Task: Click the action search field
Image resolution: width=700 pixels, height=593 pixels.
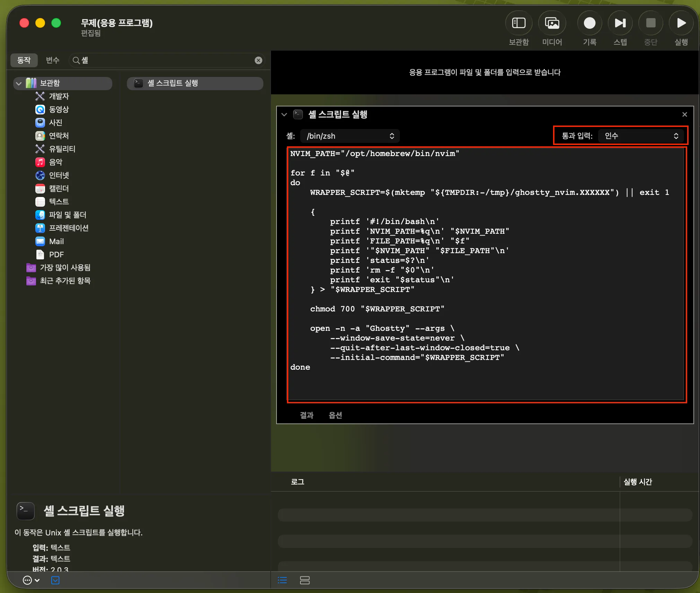Action: coord(167,60)
